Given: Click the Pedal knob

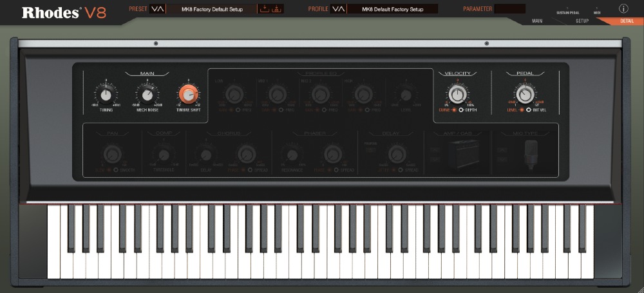Looking at the screenshot, I should coord(525,95).
